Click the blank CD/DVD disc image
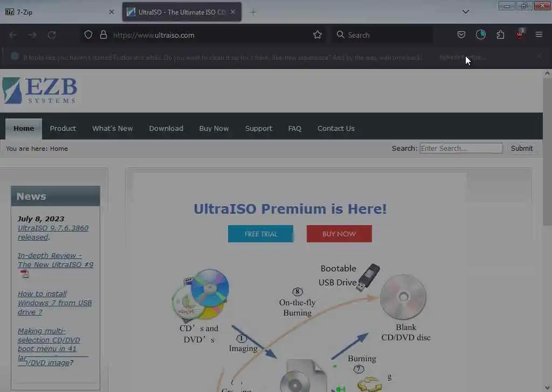The width and height of the screenshot is (552, 392). pyautogui.click(x=403, y=297)
